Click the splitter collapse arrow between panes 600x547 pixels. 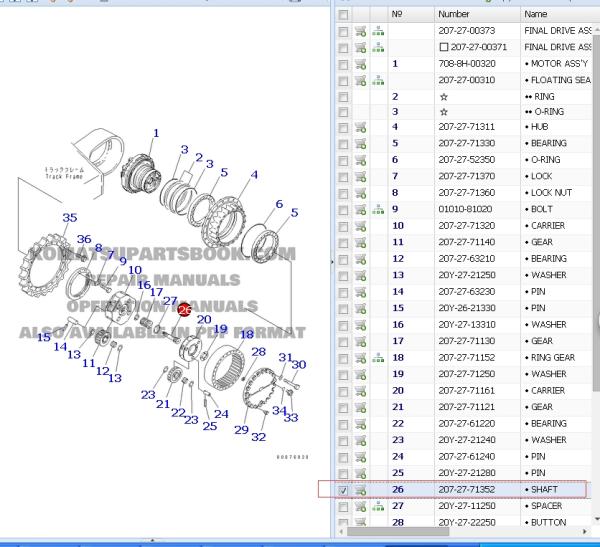[x=332, y=262]
